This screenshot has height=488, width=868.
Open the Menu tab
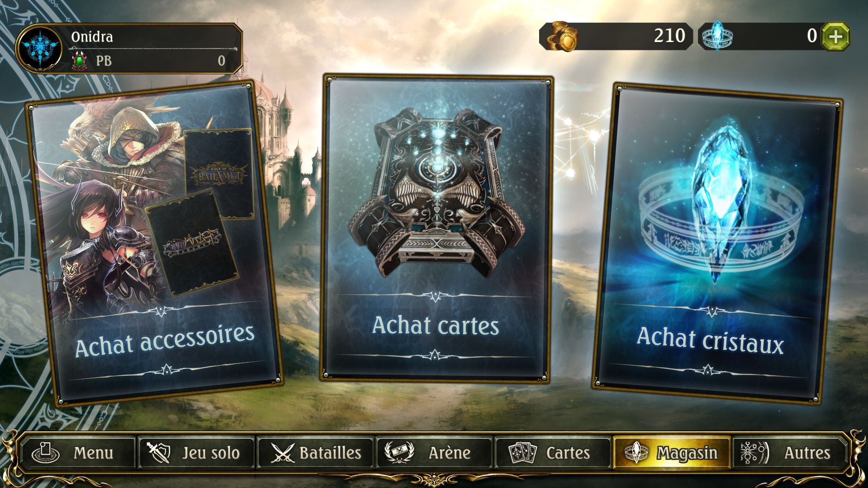[77, 453]
